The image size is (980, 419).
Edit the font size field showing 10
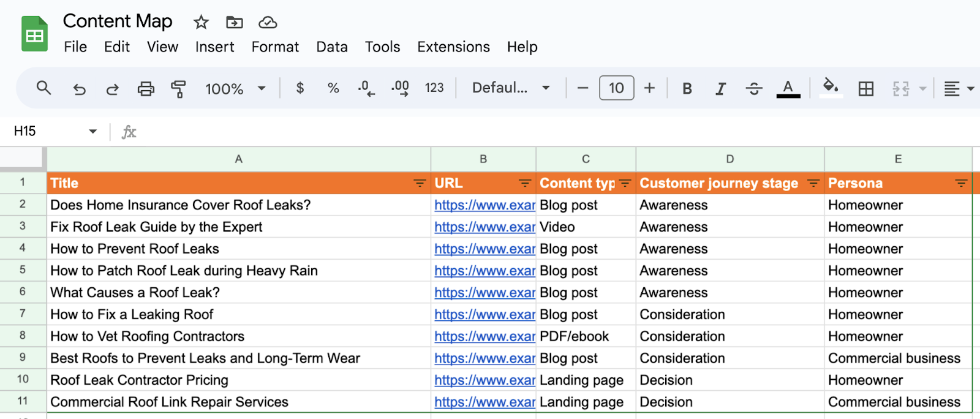point(616,88)
